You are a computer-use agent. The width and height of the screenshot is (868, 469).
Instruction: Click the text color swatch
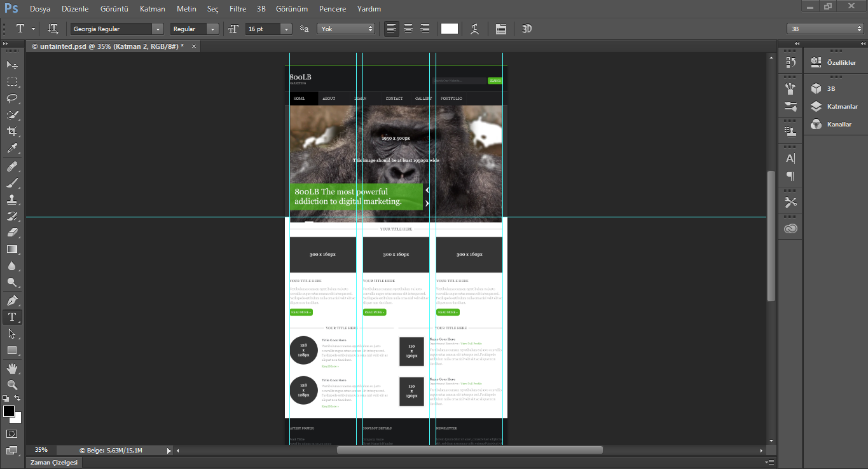pyautogui.click(x=450, y=29)
